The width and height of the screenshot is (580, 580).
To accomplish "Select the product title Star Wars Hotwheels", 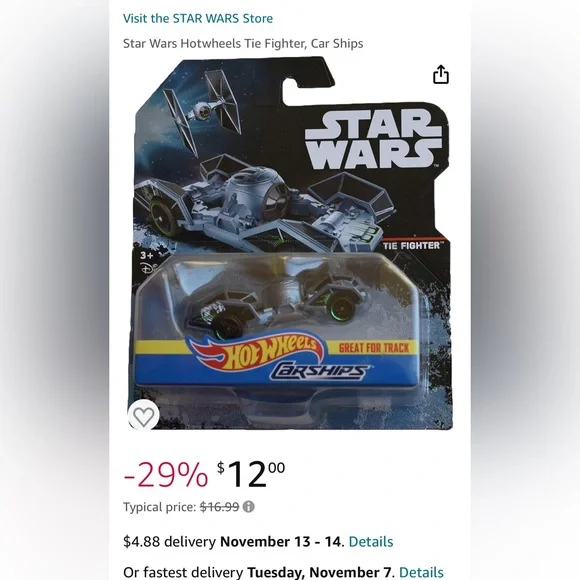I will 243,43.
